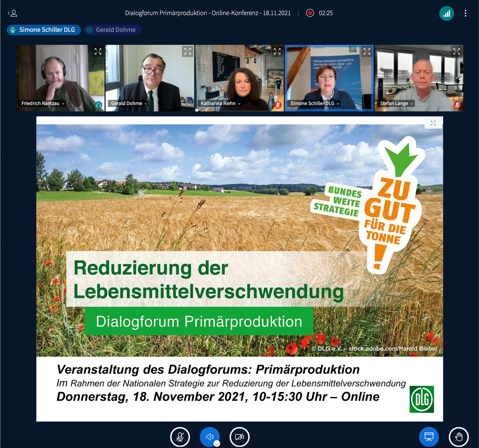Expand Stefan Lange's video to fullscreen
This screenshot has height=448, width=479.
457,51
